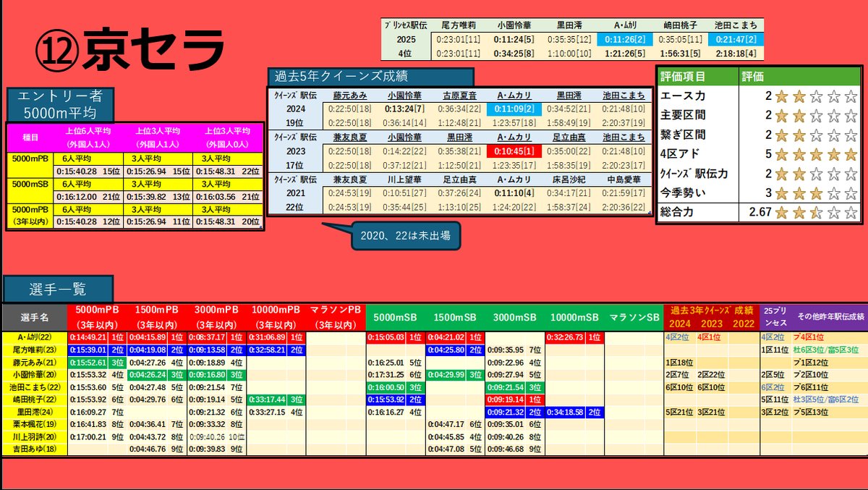Click the blue 0:34:18.58 cell

point(566,412)
